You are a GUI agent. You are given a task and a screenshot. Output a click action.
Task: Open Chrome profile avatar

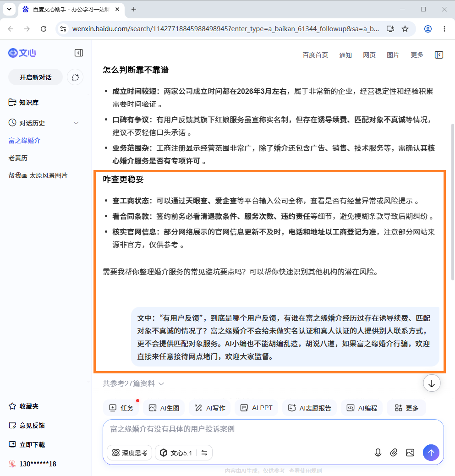pyautogui.click(x=428, y=29)
